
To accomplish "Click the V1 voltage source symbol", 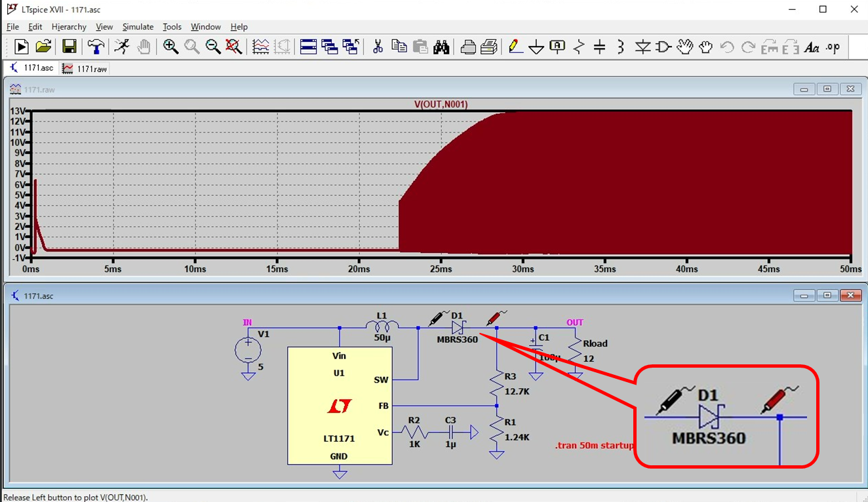I will [x=248, y=350].
